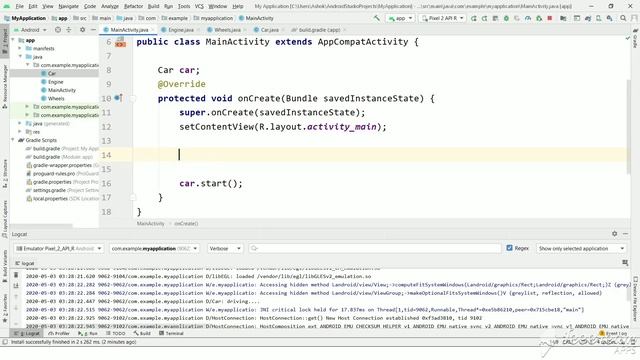Open the Event Log button
This screenshot has width=640, height=360.
(613, 333)
